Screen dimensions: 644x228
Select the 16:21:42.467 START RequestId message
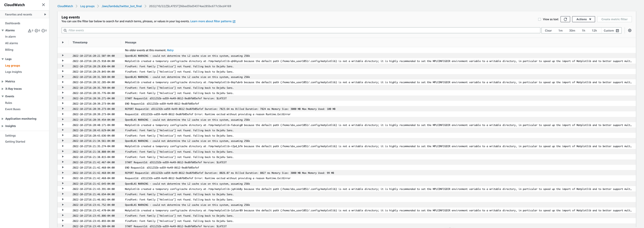[x=176, y=162]
